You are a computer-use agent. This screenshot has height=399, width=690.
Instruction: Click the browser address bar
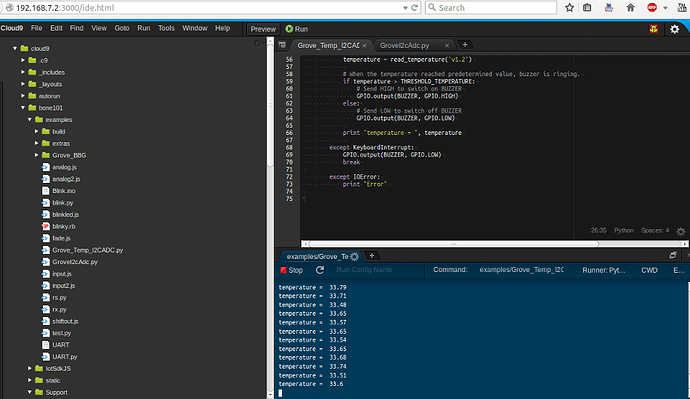(207, 7)
